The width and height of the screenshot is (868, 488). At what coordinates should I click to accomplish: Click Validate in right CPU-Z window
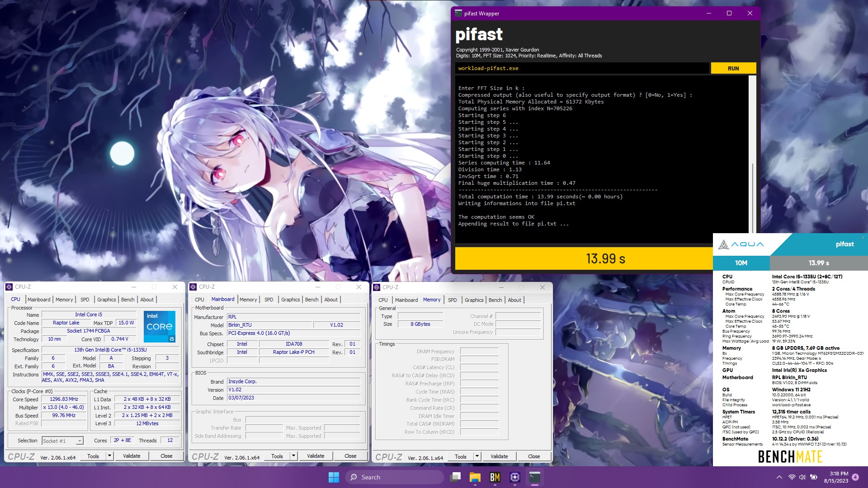coord(499,456)
